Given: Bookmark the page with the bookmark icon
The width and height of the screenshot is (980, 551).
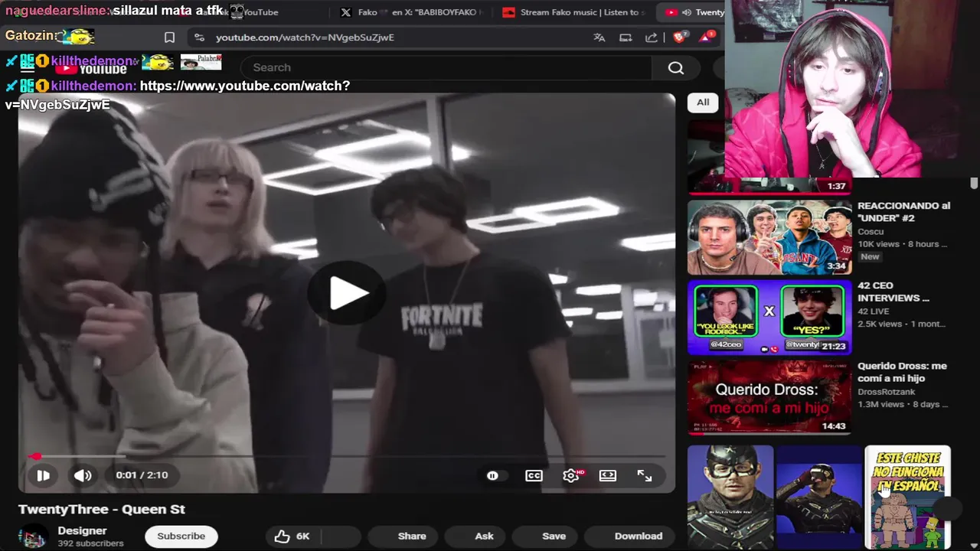Looking at the screenshot, I should coord(170,37).
